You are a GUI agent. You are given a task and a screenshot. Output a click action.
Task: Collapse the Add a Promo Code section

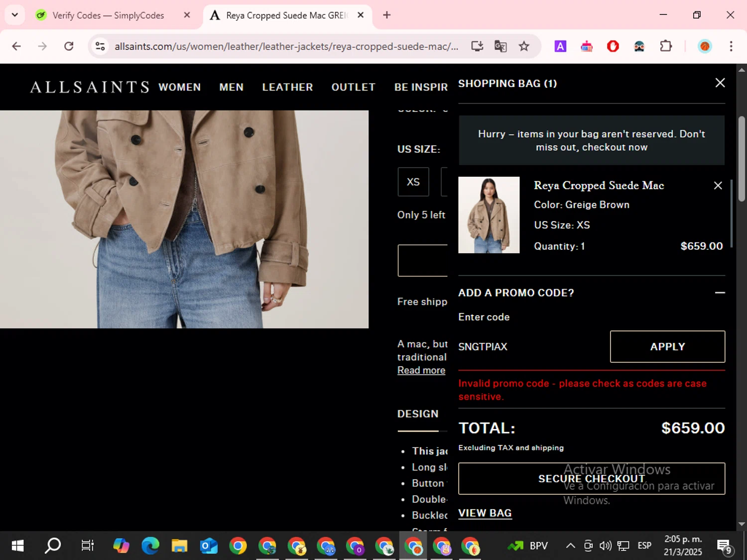click(720, 293)
